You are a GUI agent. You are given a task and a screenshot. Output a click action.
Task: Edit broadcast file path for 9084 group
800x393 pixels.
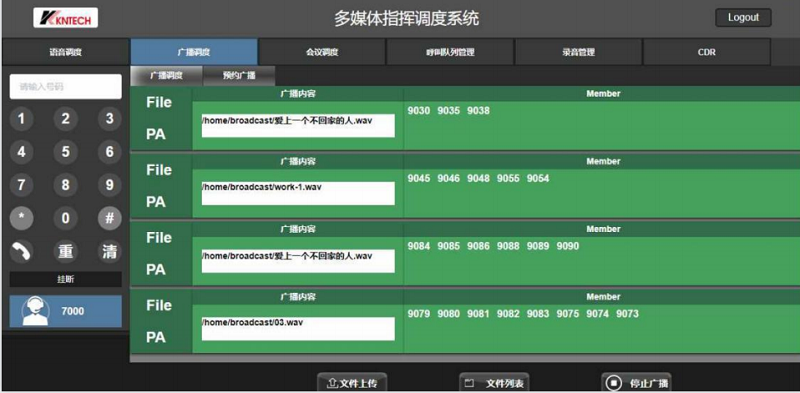[298, 261]
